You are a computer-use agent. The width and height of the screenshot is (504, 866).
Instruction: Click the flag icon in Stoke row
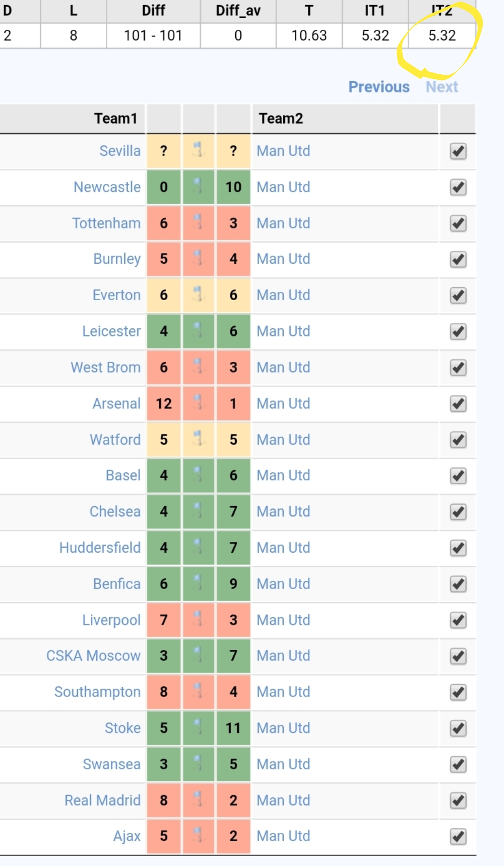click(199, 728)
